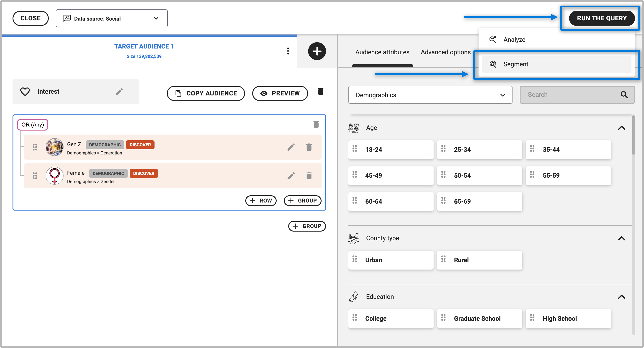Delete the OR (Any) group trash icon
The image size is (644, 348).
(316, 124)
